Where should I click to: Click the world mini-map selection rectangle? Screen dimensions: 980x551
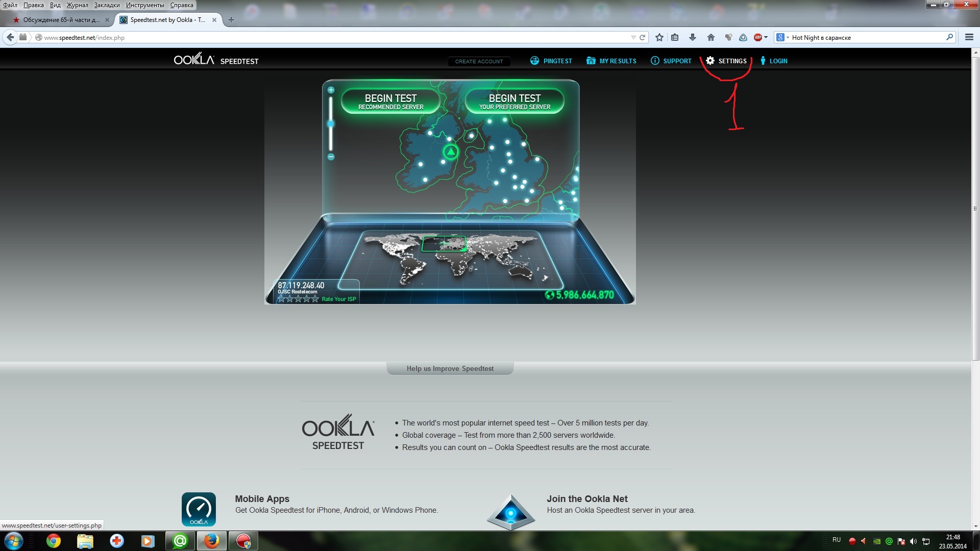point(444,243)
